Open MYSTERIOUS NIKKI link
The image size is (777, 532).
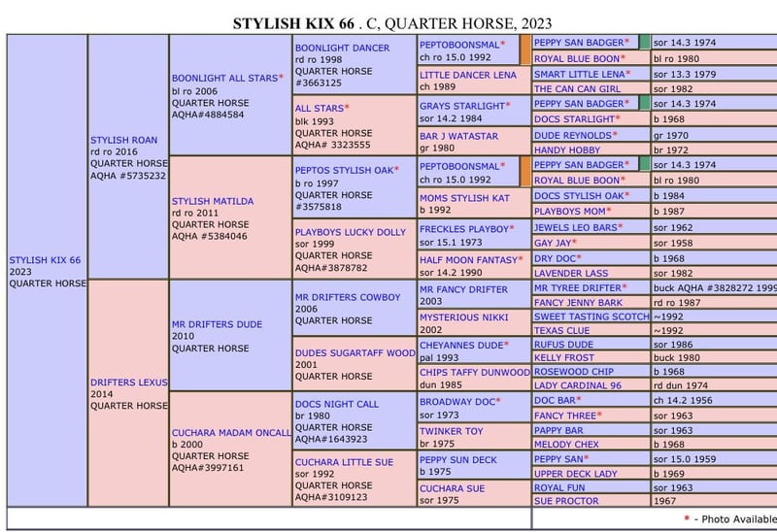click(x=464, y=317)
